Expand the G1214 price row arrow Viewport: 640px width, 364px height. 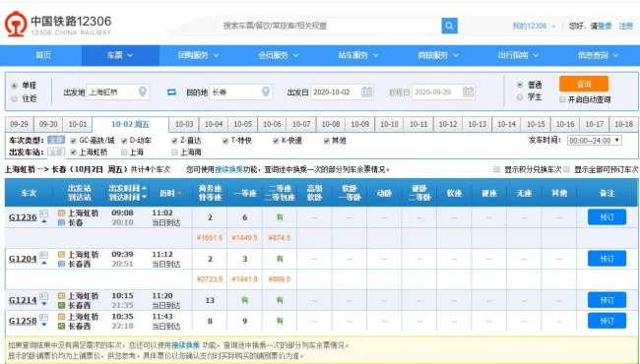tap(44, 304)
